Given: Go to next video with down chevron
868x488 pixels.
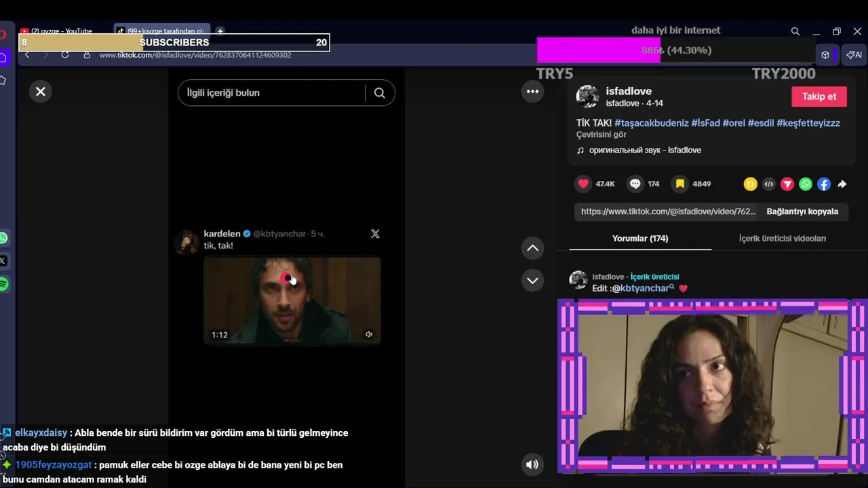Looking at the screenshot, I should click(x=533, y=280).
